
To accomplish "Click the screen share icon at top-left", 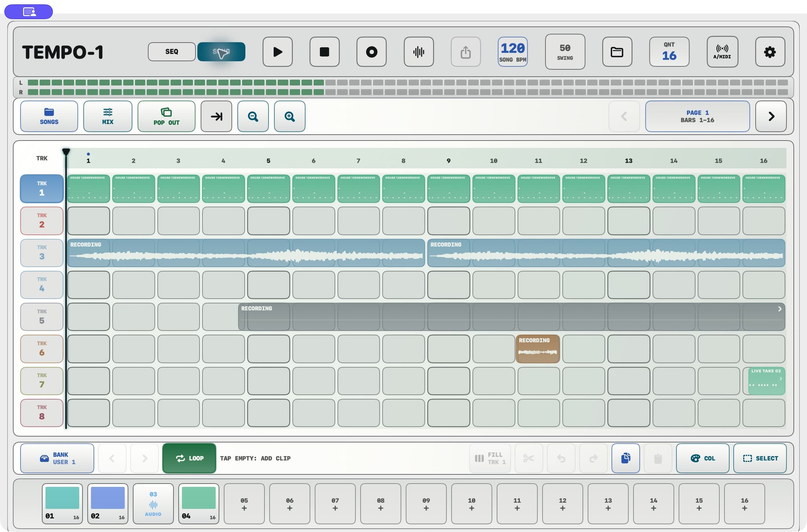I will click(x=29, y=12).
